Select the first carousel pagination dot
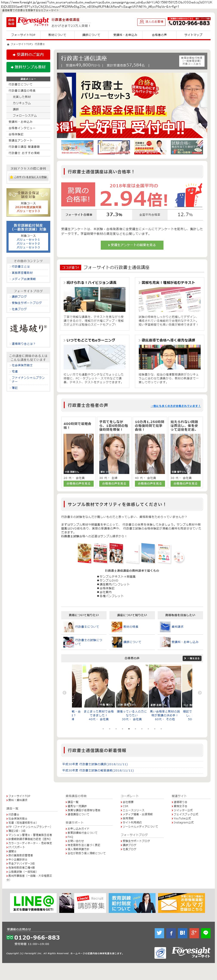The width and height of the screenshot is (217, 980). [x=103, y=729]
